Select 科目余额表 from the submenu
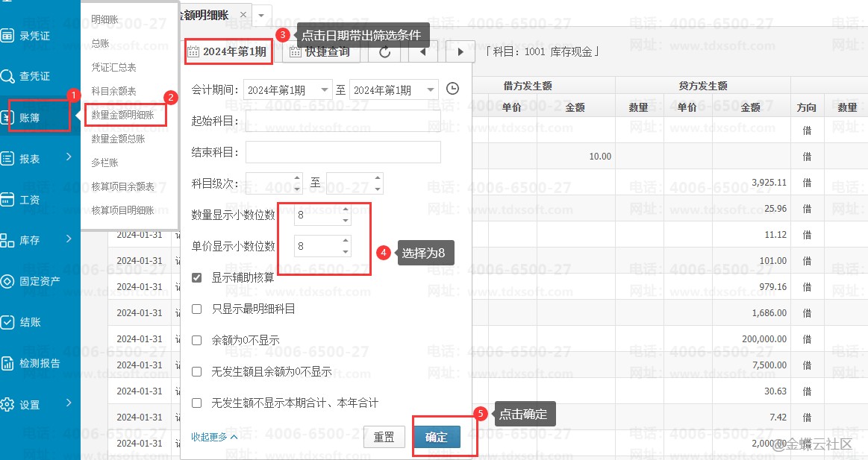This screenshot has width=868, height=460. [113, 91]
